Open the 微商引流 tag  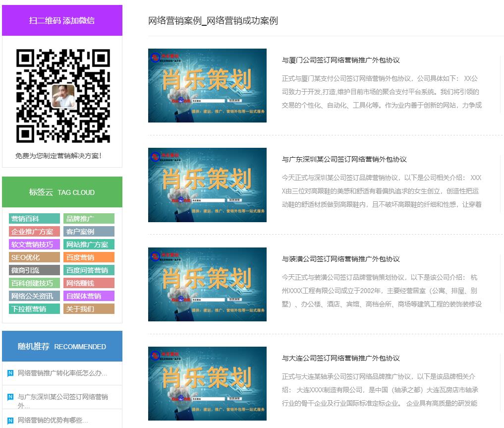(x=34, y=270)
